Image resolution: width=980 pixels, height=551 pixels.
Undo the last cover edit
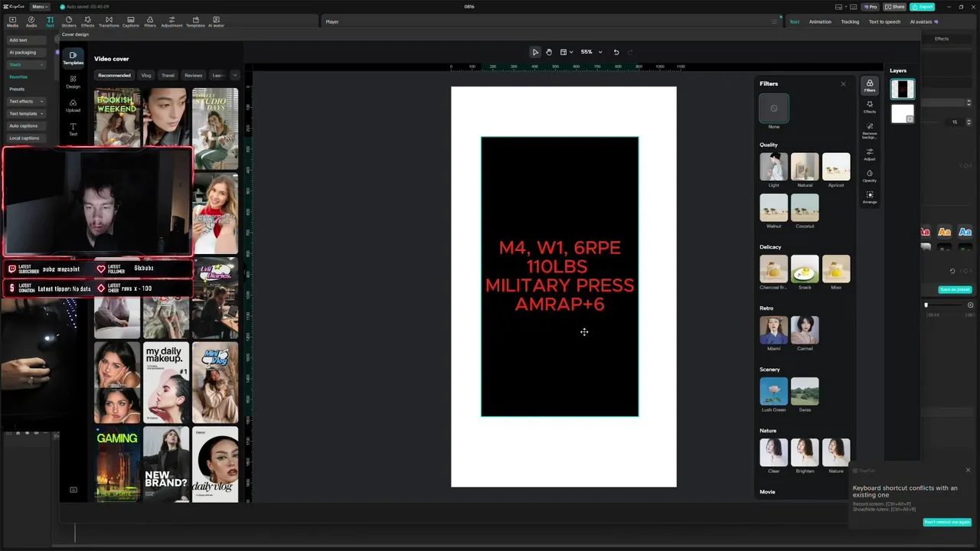point(616,52)
